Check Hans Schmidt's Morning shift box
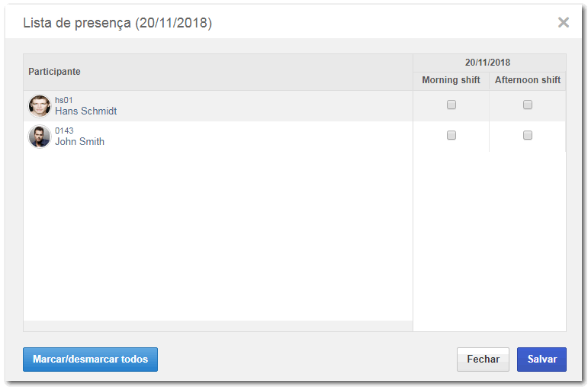Viewport: 588px width, 387px height. pyautogui.click(x=451, y=105)
